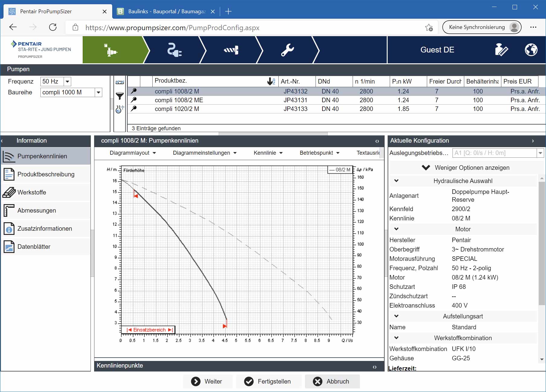Switch to the Baulinks browser tab

[x=165, y=11]
